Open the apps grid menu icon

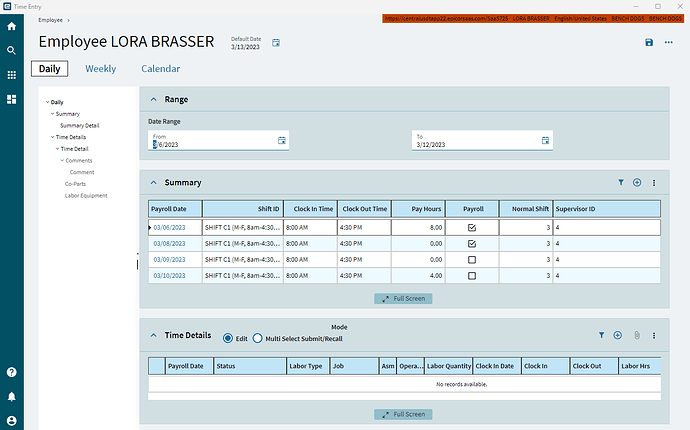tap(11, 75)
